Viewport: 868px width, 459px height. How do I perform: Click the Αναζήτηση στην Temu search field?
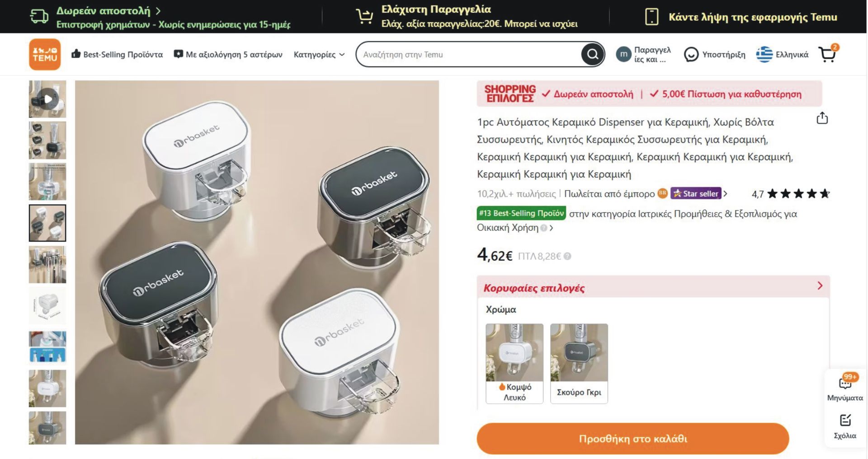[470, 55]
